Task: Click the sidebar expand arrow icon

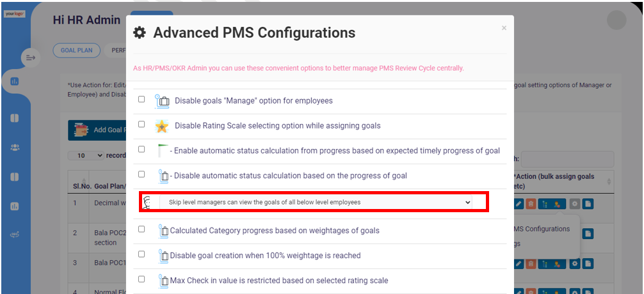Action: (x=31, y=58)
